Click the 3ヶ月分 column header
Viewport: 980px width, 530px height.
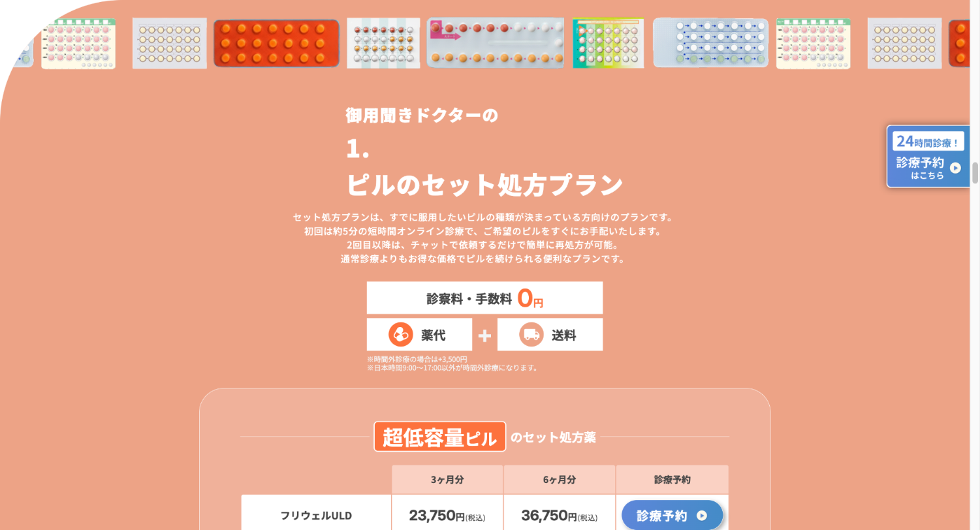pyautogui.click(x=447, y=480)
